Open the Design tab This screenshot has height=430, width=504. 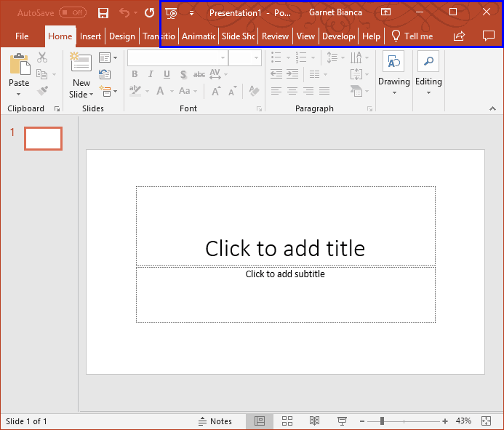click(122, 36)
